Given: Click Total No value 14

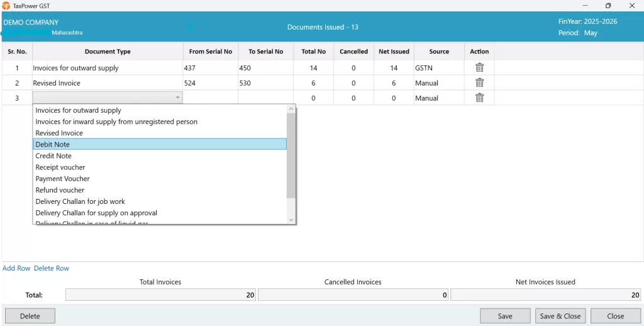Looking at the screenshot, I should pyautogui.click(x=313, y=68).
